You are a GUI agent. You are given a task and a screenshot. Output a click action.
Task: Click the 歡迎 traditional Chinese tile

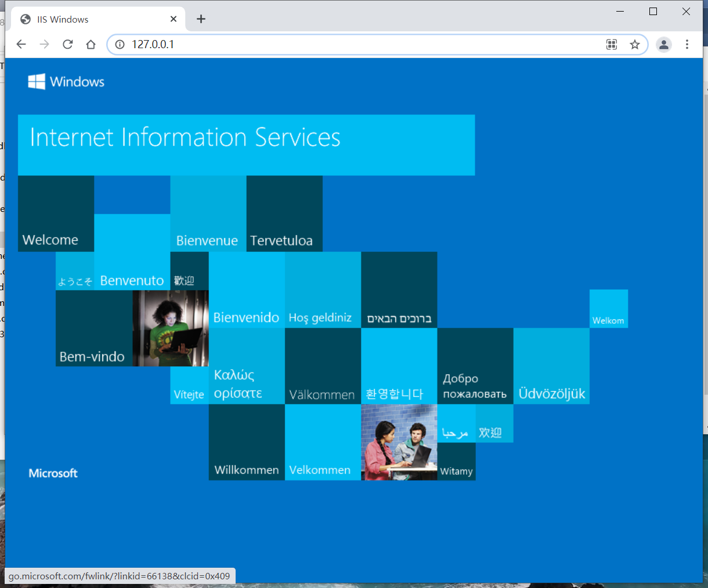[x=189, y=271]
